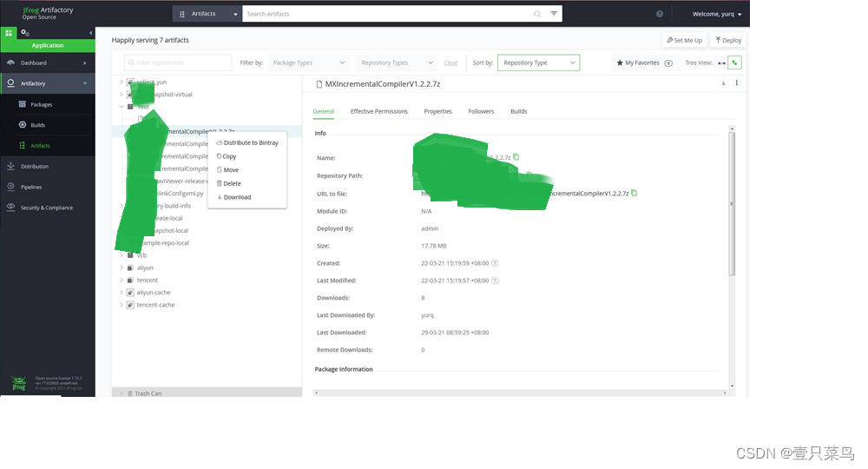Image resolution: width=868 pixels, height=469 pixels.
Task: Click the Security & Compliance eye icon
Action: coord(10,207)
